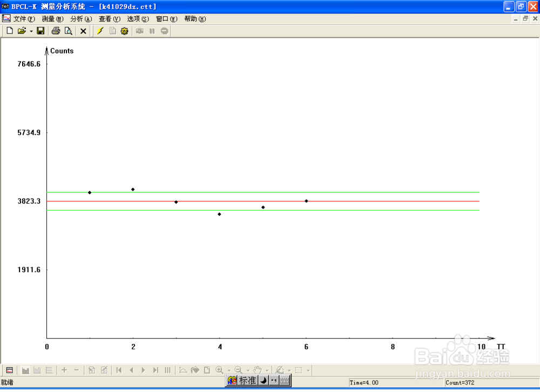Screen dimensions: 540x392
Task: Open the soft keyboard icon on the IME bar
Action: click(x=285, y=380)
